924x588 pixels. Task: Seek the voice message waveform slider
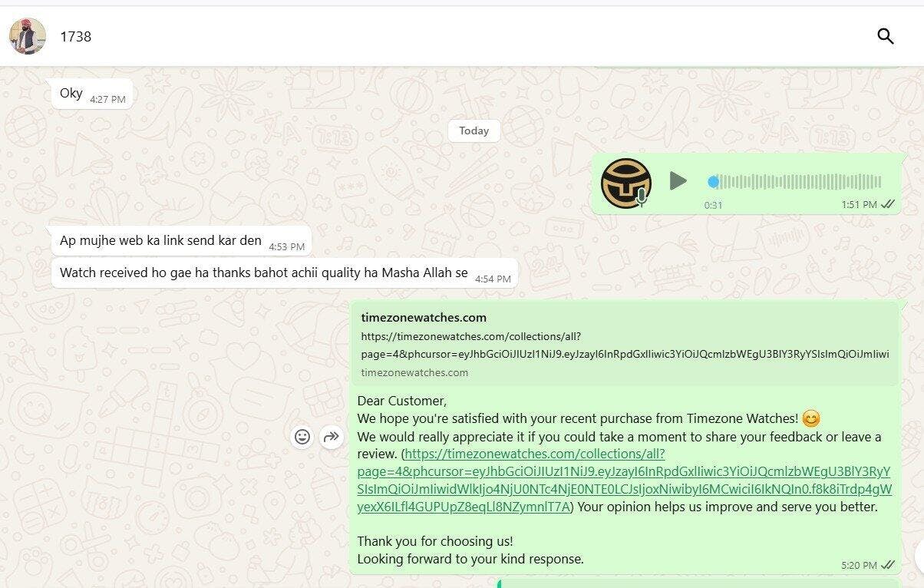coord(795,182)
